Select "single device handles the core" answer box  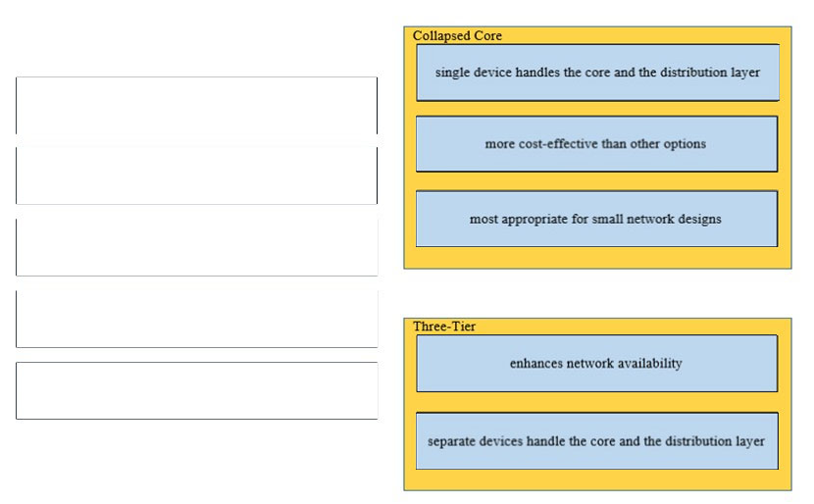597,73
